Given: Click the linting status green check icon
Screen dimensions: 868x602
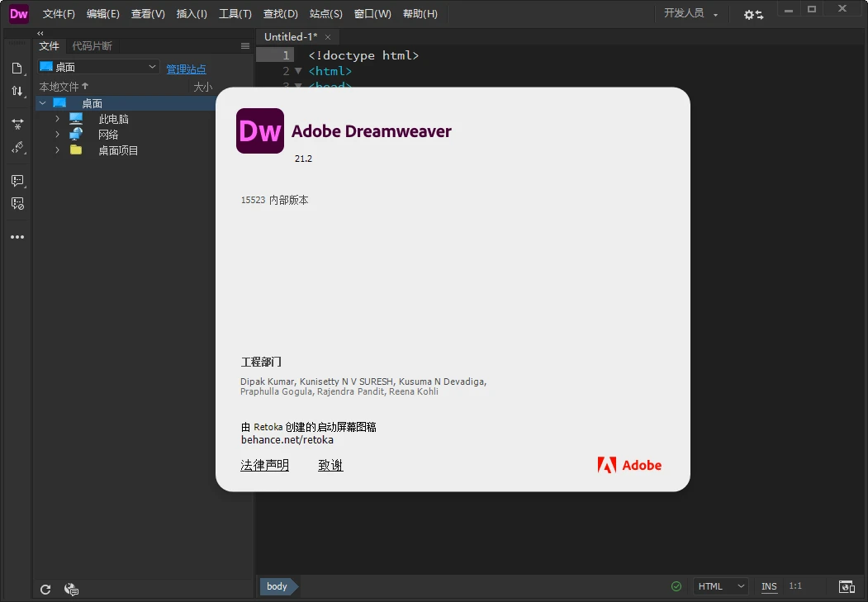Looking at the screenshot, I should click(676, 586).
